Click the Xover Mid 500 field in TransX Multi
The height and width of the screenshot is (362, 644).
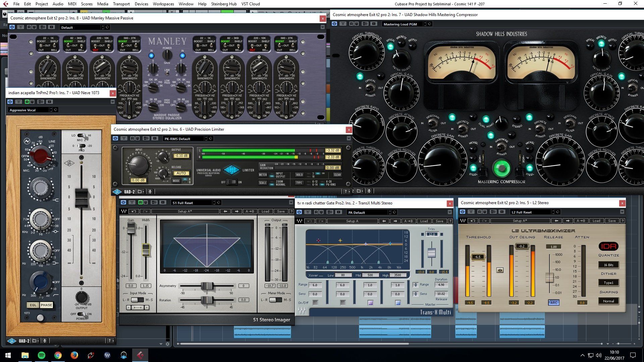tap(370, 275)
